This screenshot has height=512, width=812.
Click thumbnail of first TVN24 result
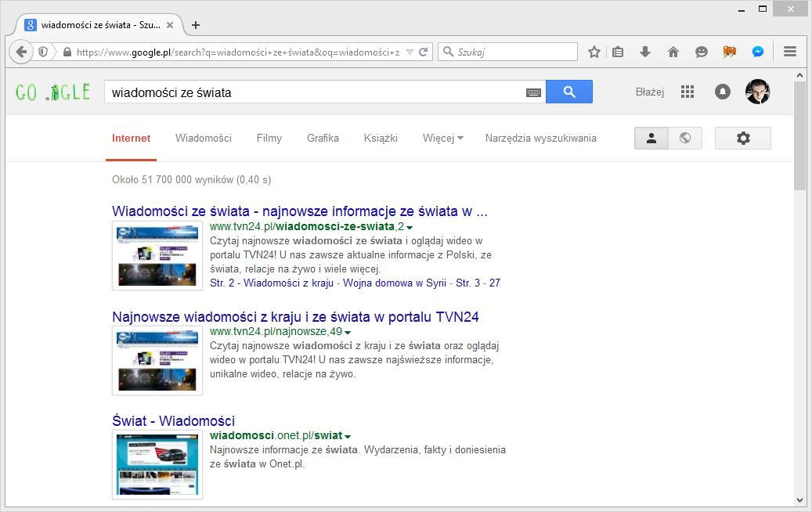pyautogui.click(x=157, y=256)
